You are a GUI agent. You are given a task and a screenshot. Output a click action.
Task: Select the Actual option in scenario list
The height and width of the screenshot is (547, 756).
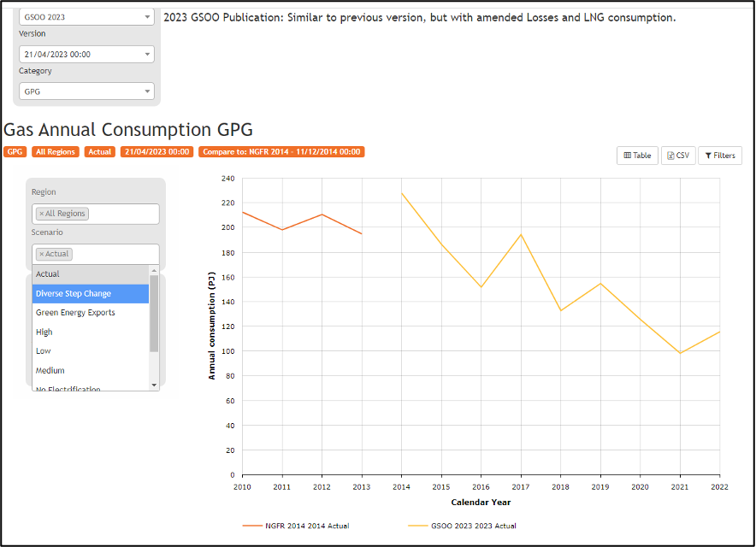point(90,274)
